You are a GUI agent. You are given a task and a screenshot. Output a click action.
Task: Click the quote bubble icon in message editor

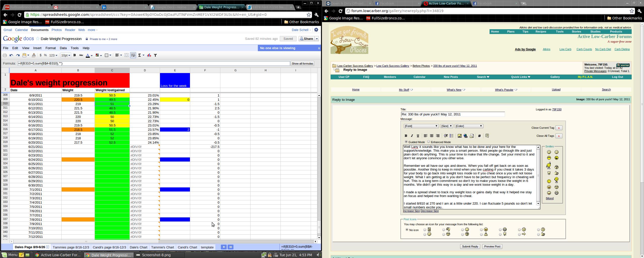(x=487, y=136)
